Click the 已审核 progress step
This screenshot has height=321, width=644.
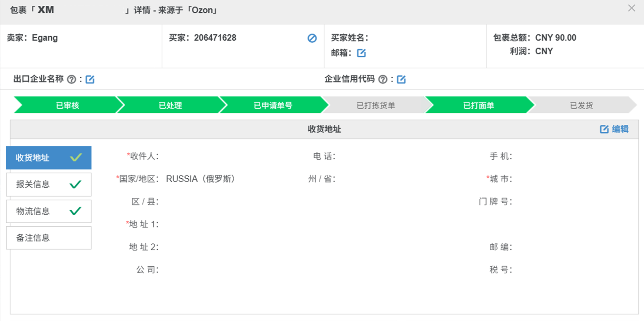pyautogui.click(x=67, y=105)
